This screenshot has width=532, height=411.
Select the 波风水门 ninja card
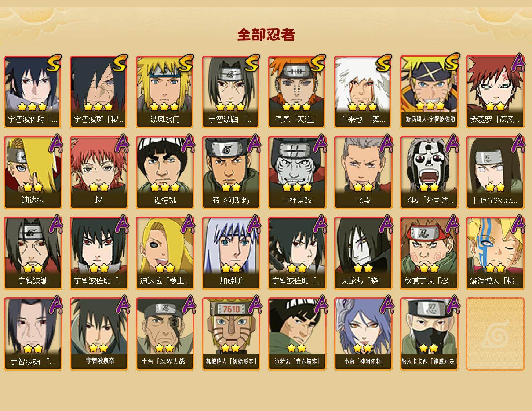(x=165, y=92)
